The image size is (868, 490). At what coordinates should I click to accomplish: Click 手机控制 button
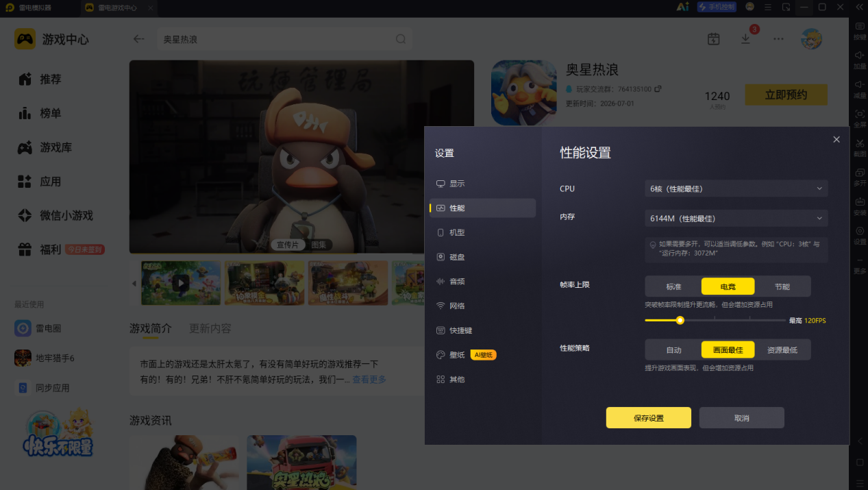click(x=717, y=7)
